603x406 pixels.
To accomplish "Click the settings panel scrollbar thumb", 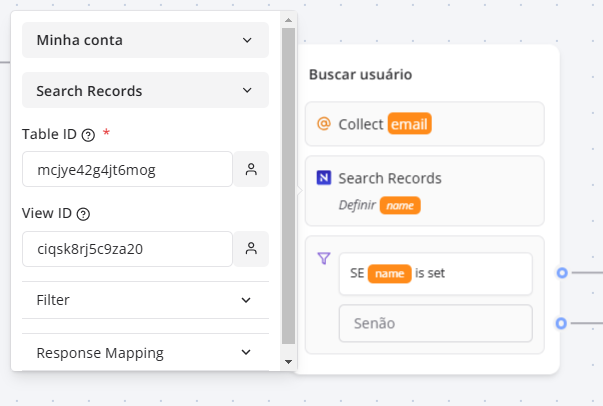I will (288, 185).
